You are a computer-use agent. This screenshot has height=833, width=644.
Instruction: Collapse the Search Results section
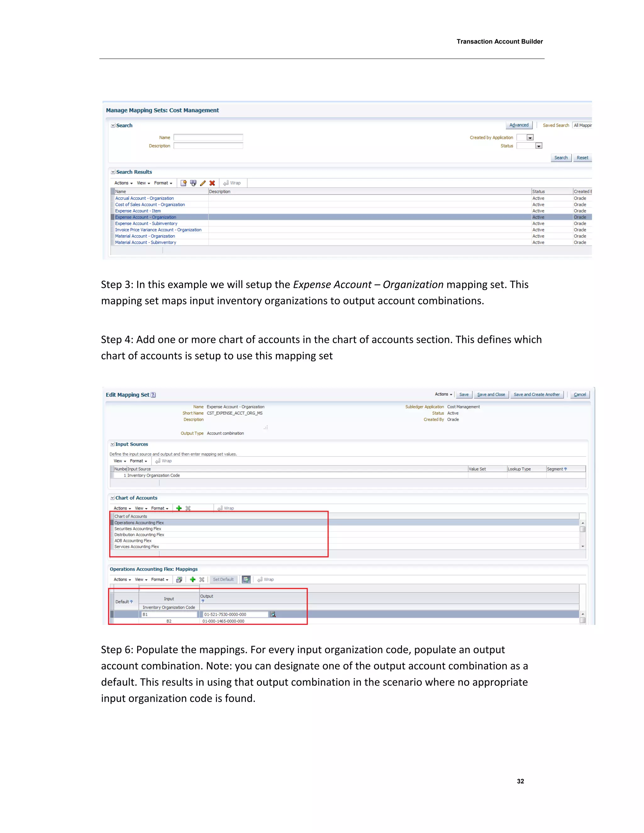tap(113, 172)
